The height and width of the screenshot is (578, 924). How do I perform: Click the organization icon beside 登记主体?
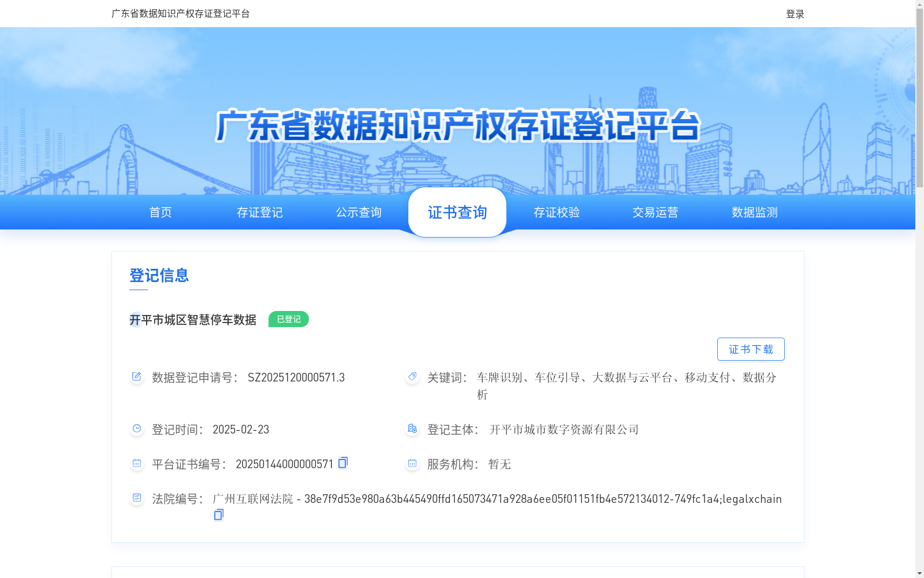pyautogui.click(x=412, y=429)
